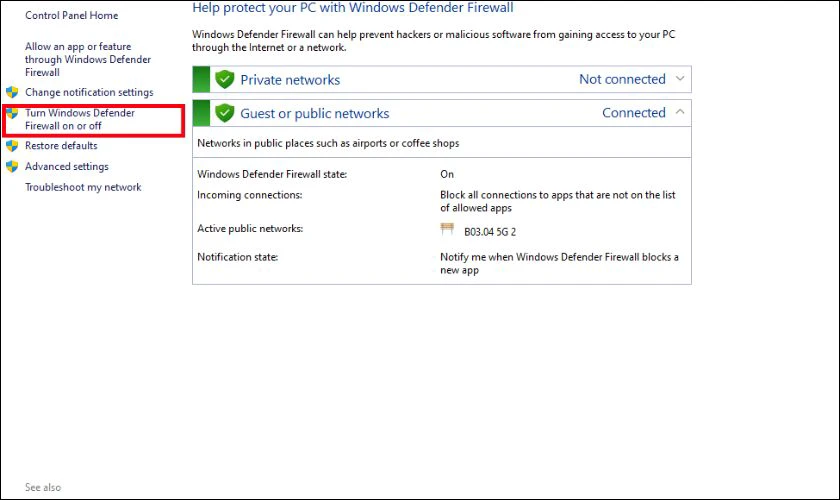Open Allow an app or feature through Firewall
The image size is (840, 500).
88,59
